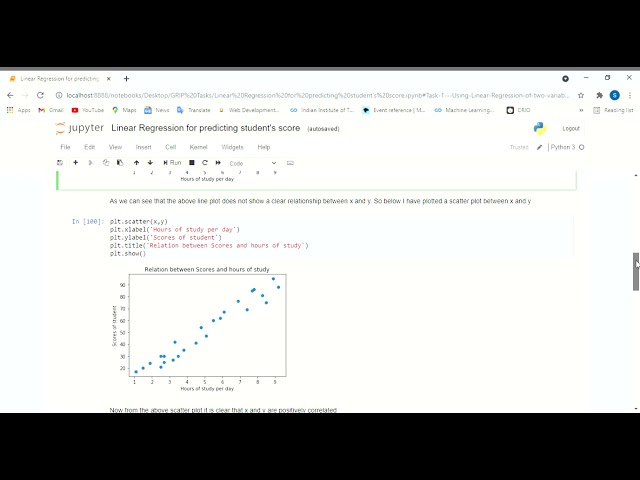Move selected cell down arrow
The height and width of the screenshot is (480, 640).
(x=150, y=163)
